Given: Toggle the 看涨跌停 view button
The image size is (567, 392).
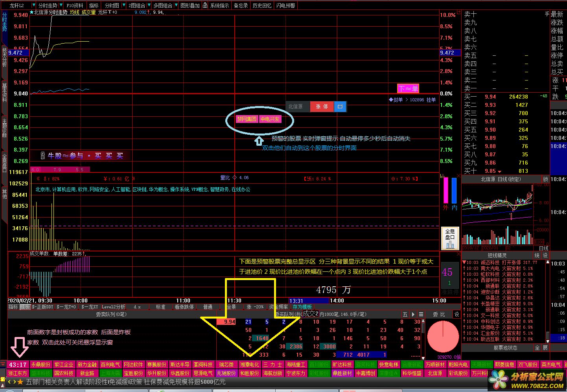Looking at the screenshot, I should [x=184, y=307].
